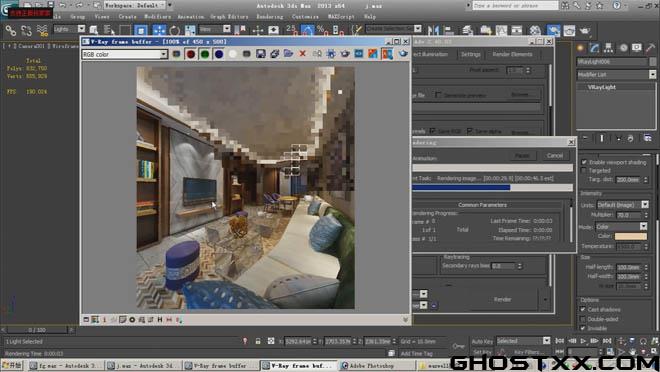Screen dimensions: 660x372
Task: Switch to alpha channel in frame buffer
Action: pos(233,54)
